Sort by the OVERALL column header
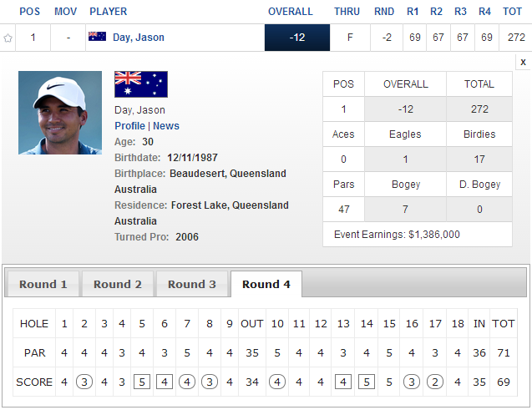Screen dimensions: 532x410 tap(290, 12)
